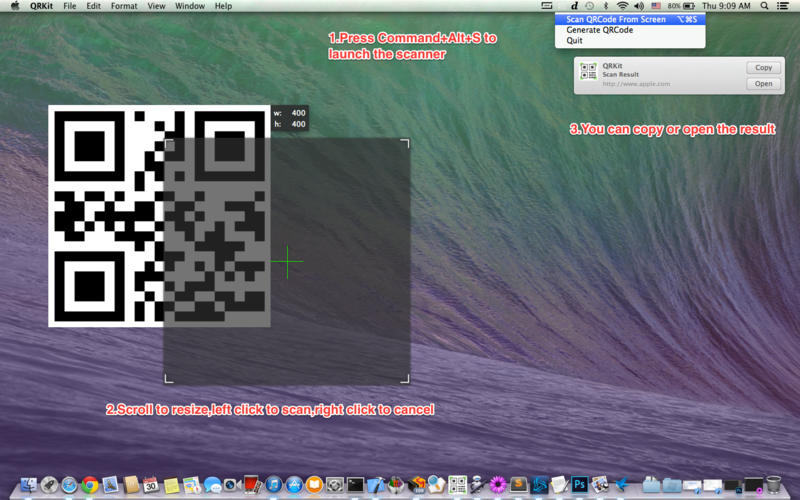Image resolution: width=800 pixels, height=500 pixels.
Task: Click the QRKit icon in the notification
Action: point(588,72)
